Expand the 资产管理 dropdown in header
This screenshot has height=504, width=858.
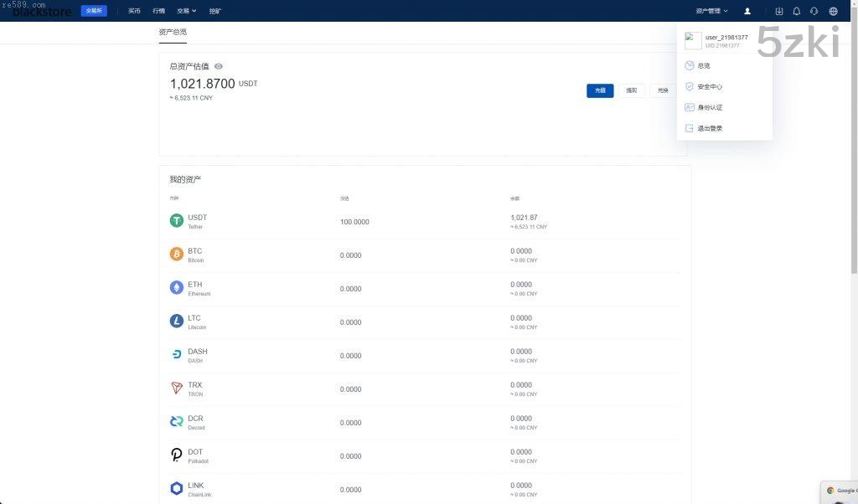tap(711, 11)
